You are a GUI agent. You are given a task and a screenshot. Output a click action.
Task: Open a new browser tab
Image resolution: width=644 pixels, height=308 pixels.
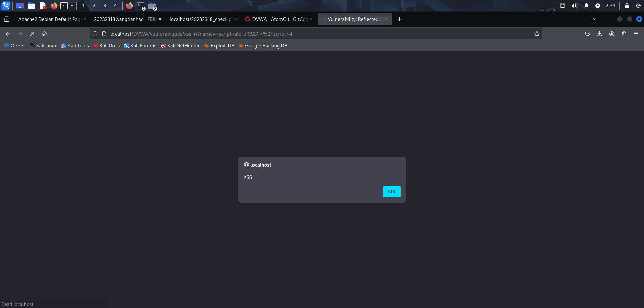pyautogui.click(x=399, y=19)
